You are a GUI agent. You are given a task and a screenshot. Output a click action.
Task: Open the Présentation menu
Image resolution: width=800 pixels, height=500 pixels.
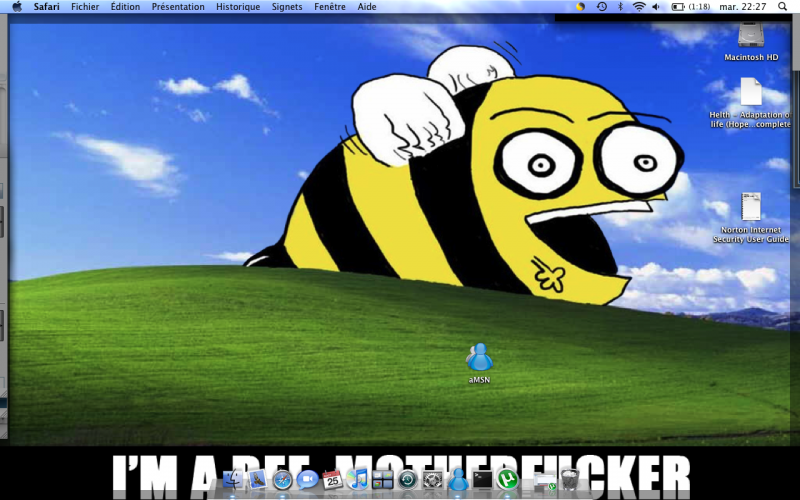[178, 7]
